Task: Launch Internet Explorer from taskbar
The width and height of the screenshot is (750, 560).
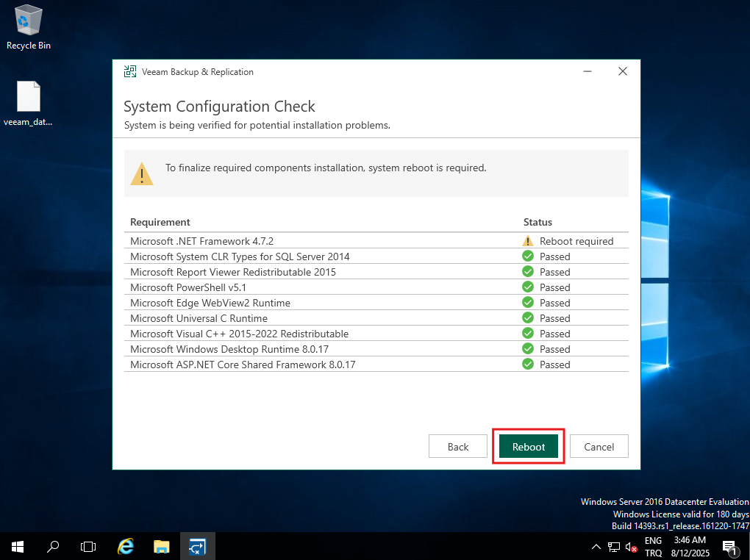Action: (126, 546)
